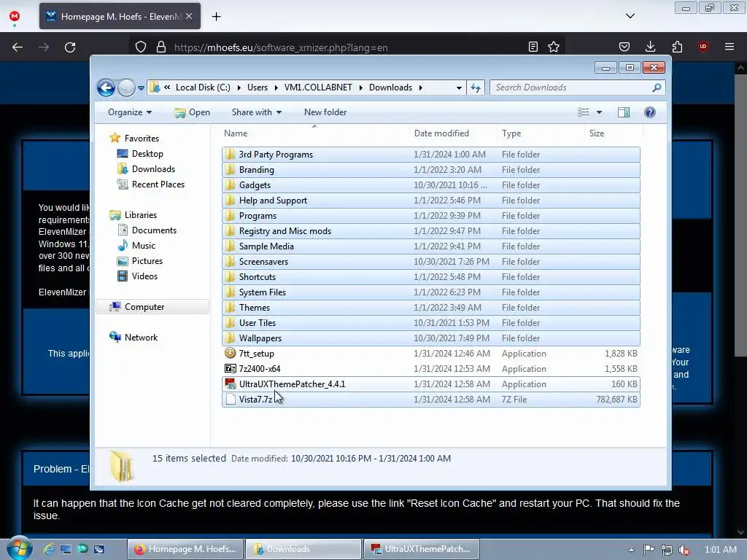Select Downloads in Favorites sidebar

(153, 169)
